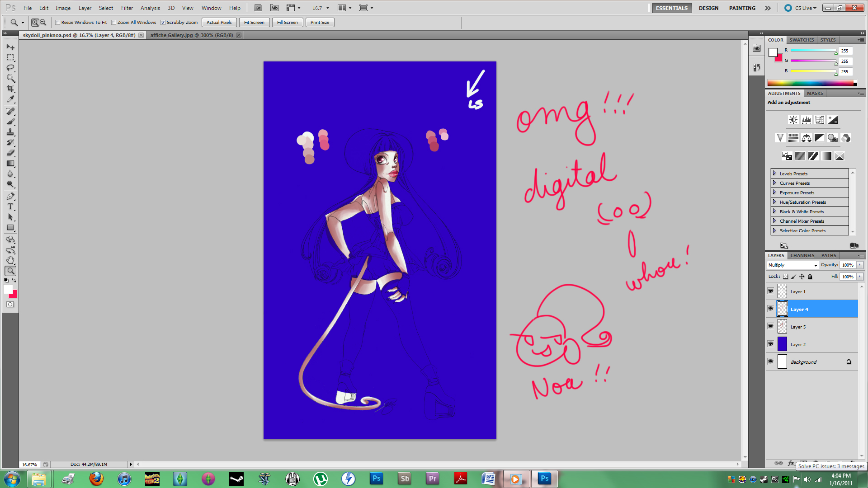Open the Multiply blend mode dropdown
This screenshot has height=488, width=868.
pyautogui.click(x=793, y=265)
